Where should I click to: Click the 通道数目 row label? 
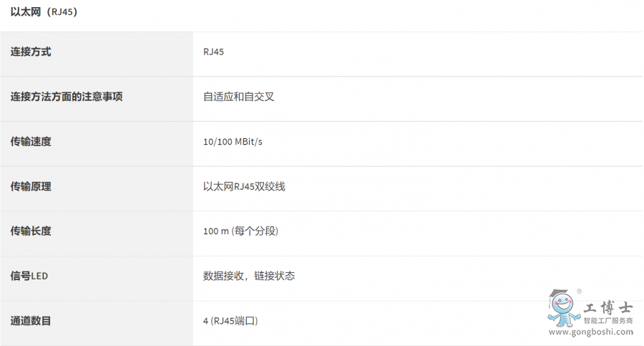31,320
